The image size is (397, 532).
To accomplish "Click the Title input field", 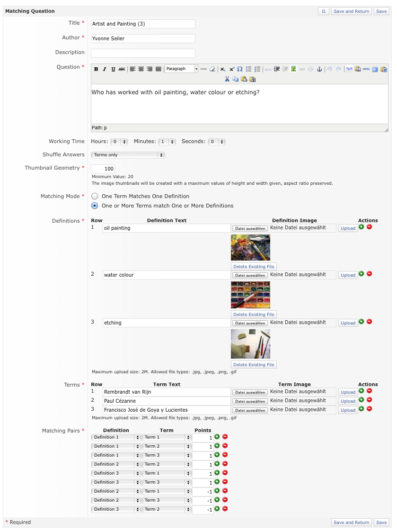I will [x=143, y=24].
